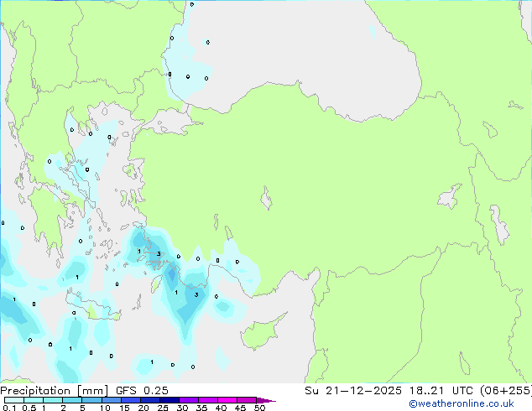
Task: Click the (06+255) forecast offset label
Action: (502, 391)
